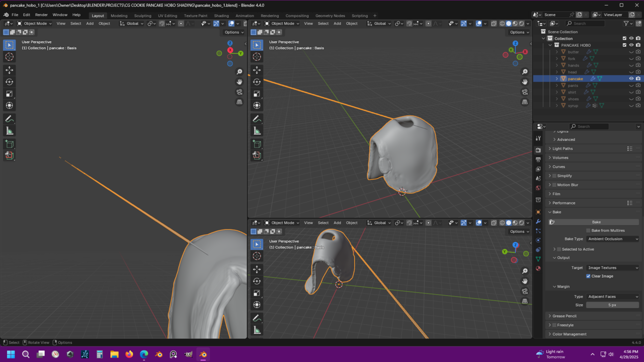Select the Measure tool in left viewport
Screen dimensions: 644x362
(x=9, y=131)
